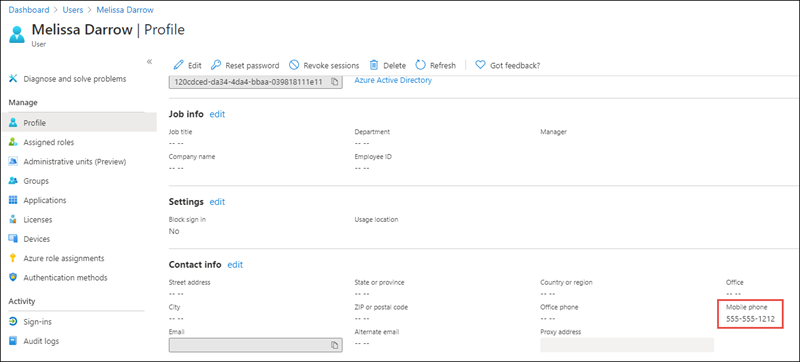This screenshot has width=800, height=362.
Task: Click the Profile sidebar icon
Action: [x=13, y=123]
